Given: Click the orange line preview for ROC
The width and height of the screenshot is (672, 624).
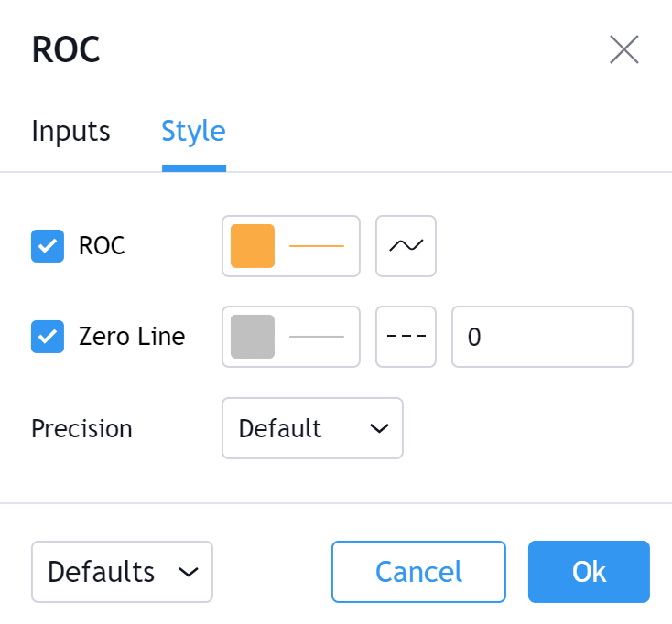Looking at the screenshot, I should tap(317, 246).
